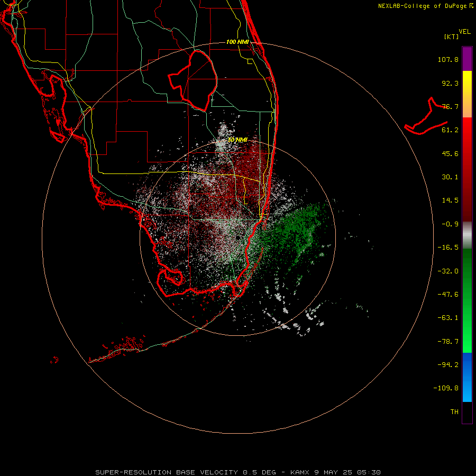
Task: Select the 76.7 legend value
Action: click(x=450, y=106)
